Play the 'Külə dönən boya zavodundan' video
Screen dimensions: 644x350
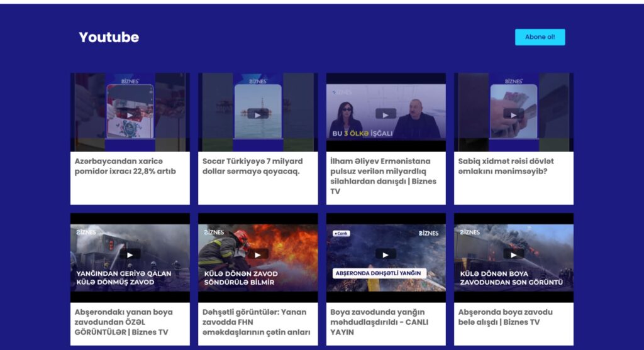click(x=513, y=254)
